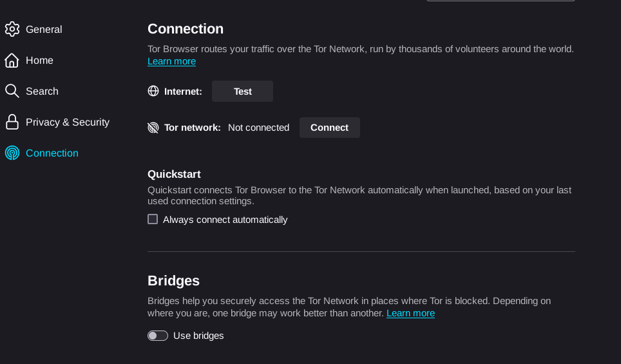Click the Connection onion icon in sidebar
Viewport: 621px width, 364px height.
(12, 153)
